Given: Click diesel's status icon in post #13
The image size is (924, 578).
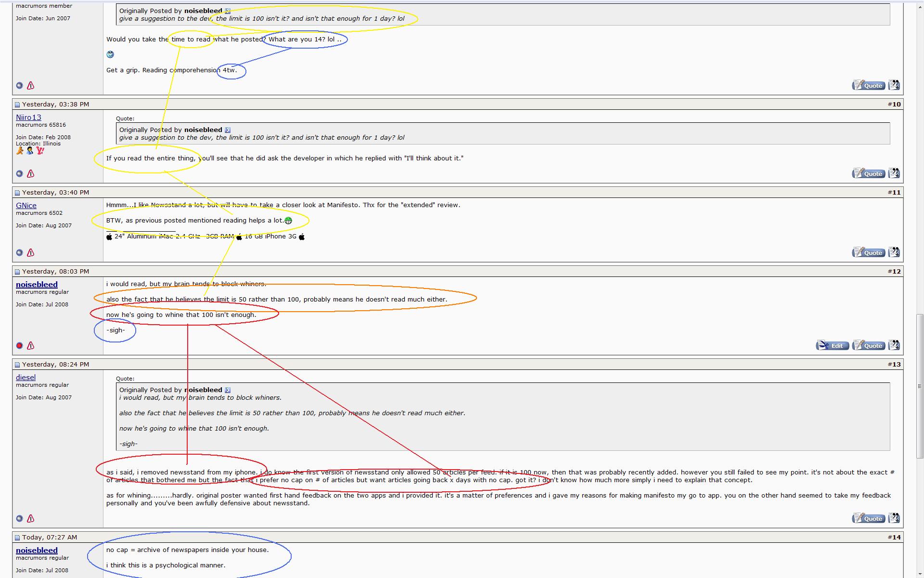Looking at the screenshot, I should pyautogui.click(x=19, y=519).
